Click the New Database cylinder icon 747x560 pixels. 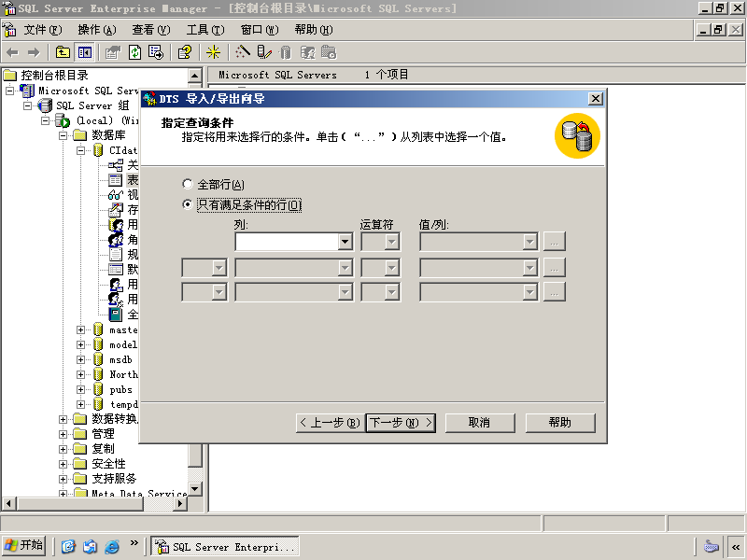tap(286, 52)
